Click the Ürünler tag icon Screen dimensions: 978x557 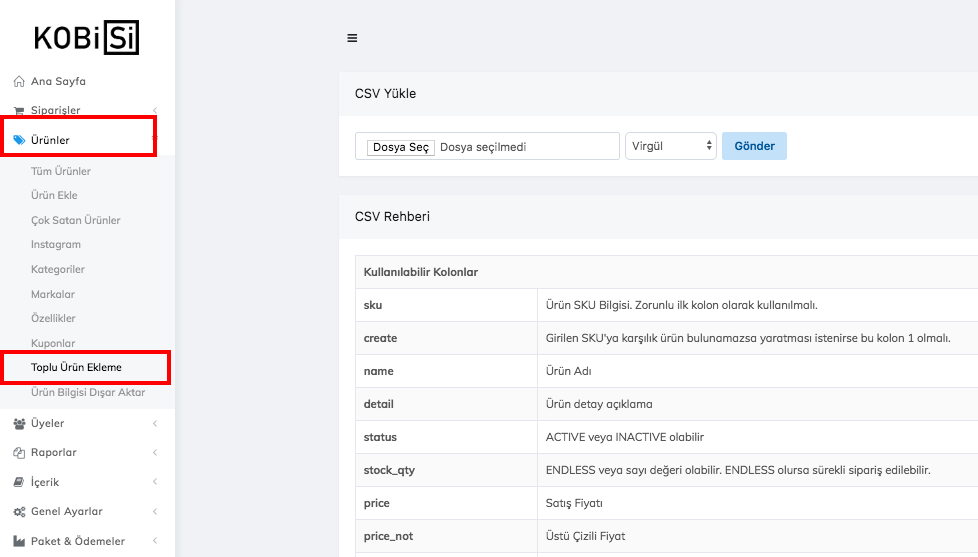pos(19,140)
